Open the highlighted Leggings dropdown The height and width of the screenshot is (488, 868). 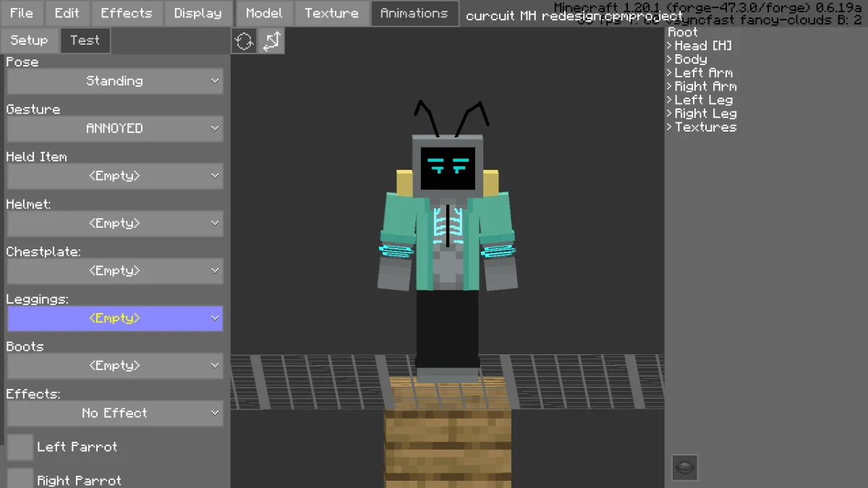coord(115,318)
